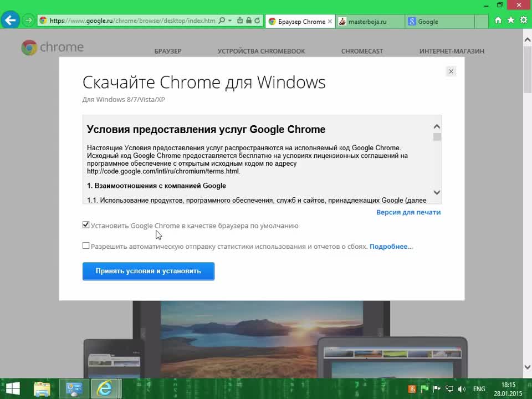Open the Windows Start button
Image resolution: width=532 pixels, height=399 pixels.
click(13, 388)
